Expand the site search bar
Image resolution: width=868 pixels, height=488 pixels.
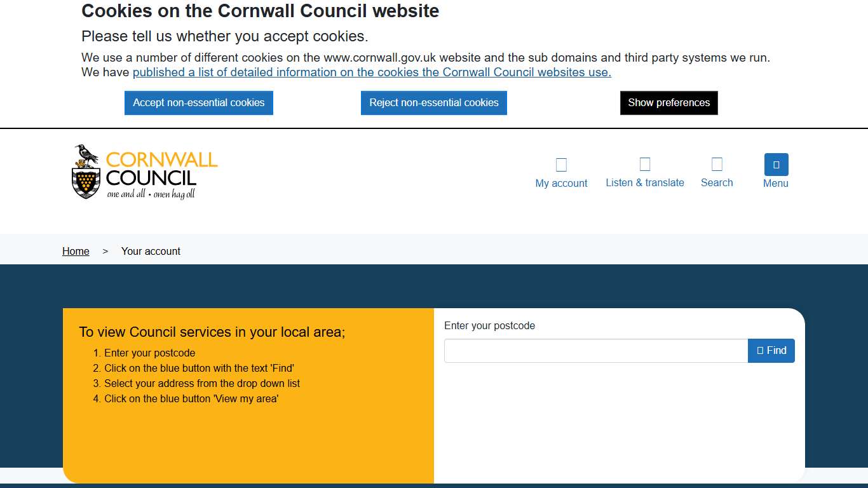[717, 172]
